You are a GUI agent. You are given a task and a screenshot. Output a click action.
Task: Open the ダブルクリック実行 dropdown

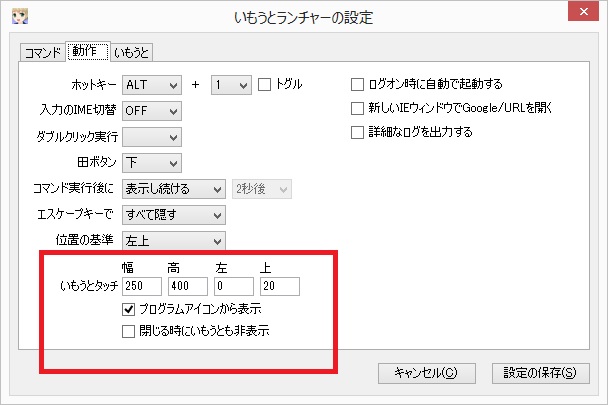[152, 137]
